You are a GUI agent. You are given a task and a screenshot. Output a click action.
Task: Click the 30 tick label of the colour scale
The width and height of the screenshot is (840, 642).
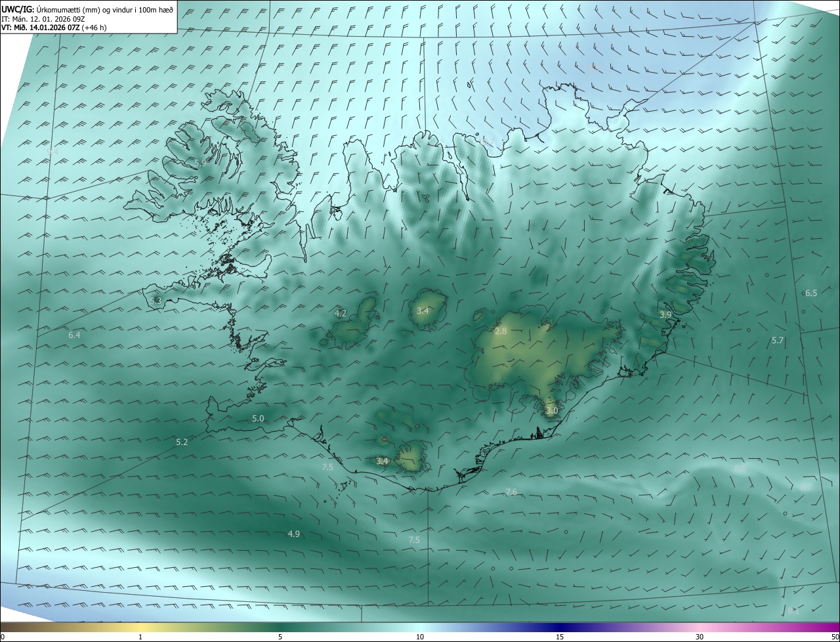(700, 637)
